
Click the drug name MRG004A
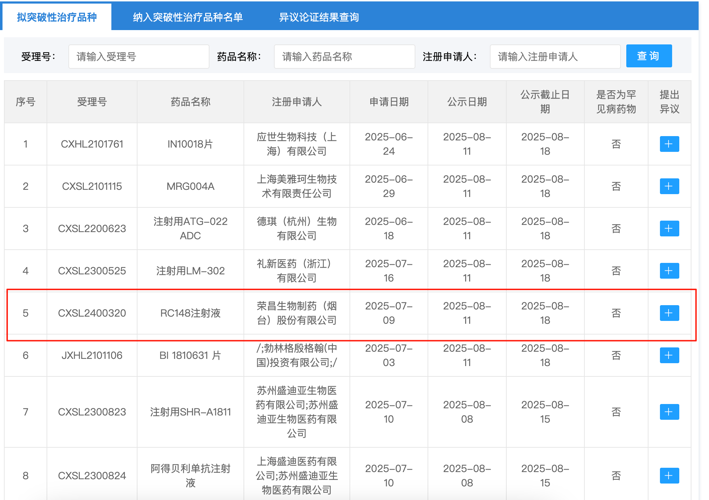[x=190, y=186]
